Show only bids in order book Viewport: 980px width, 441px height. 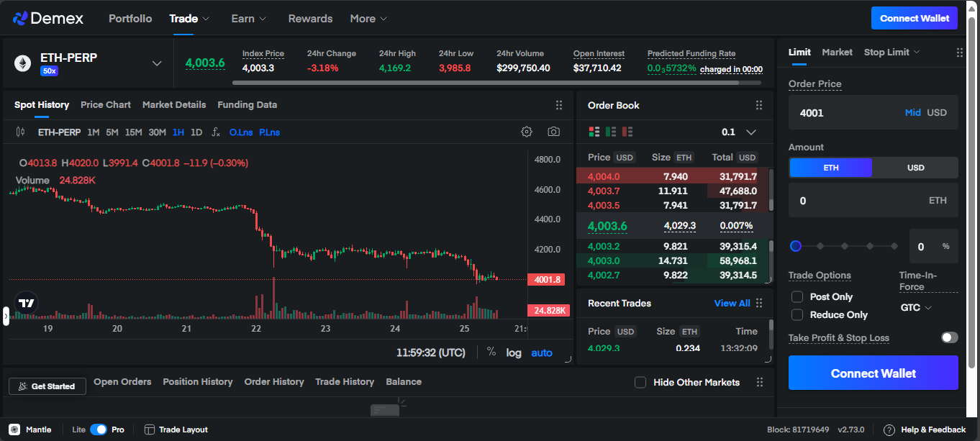pos(611,132)
